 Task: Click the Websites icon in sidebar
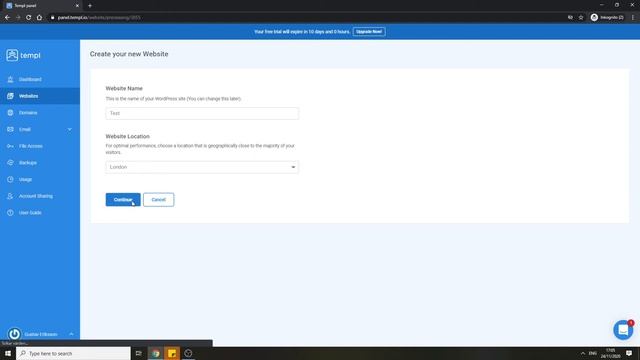pyautogui.click(x=10, y=96)
